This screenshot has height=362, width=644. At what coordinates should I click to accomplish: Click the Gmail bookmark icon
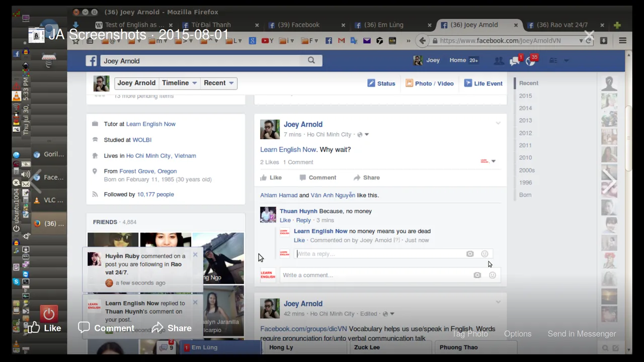(342, 41)
